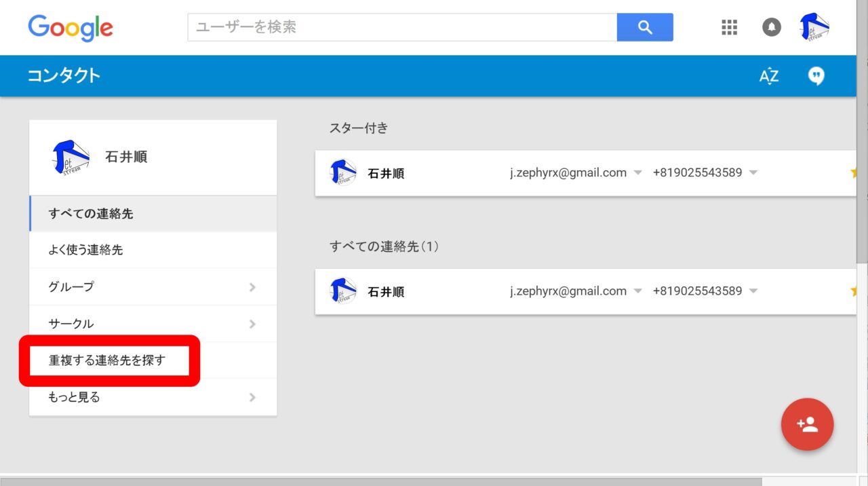This screenshot has width=868, height=486.
Task: Click the ユーザーを検索 search field
Action: pos(401,27)
